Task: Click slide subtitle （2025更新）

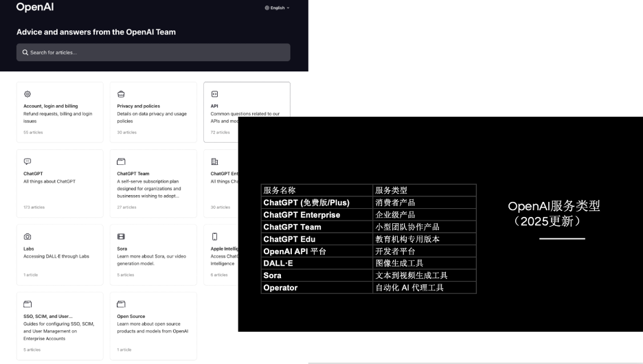Action: click(548, 221)
